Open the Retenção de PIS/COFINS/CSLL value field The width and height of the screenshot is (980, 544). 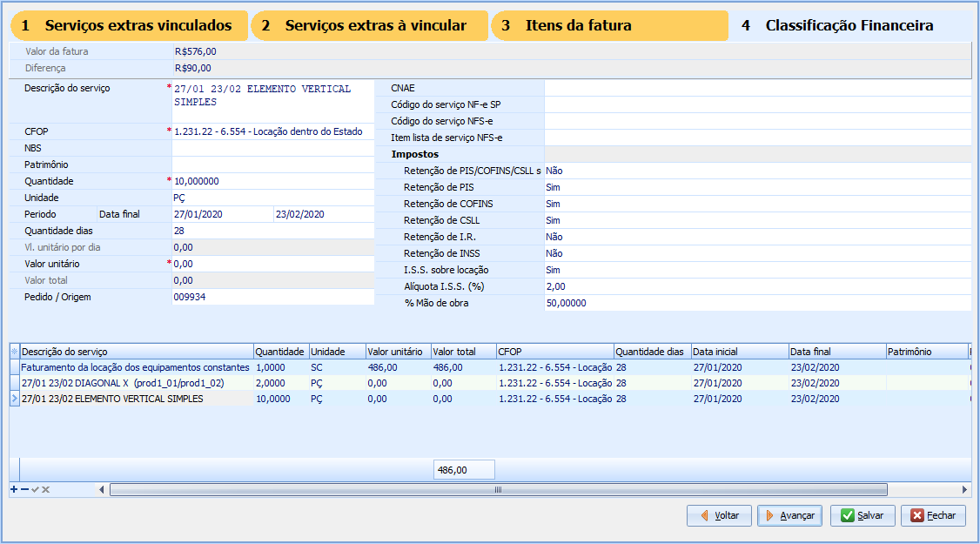tap(757, 171)
